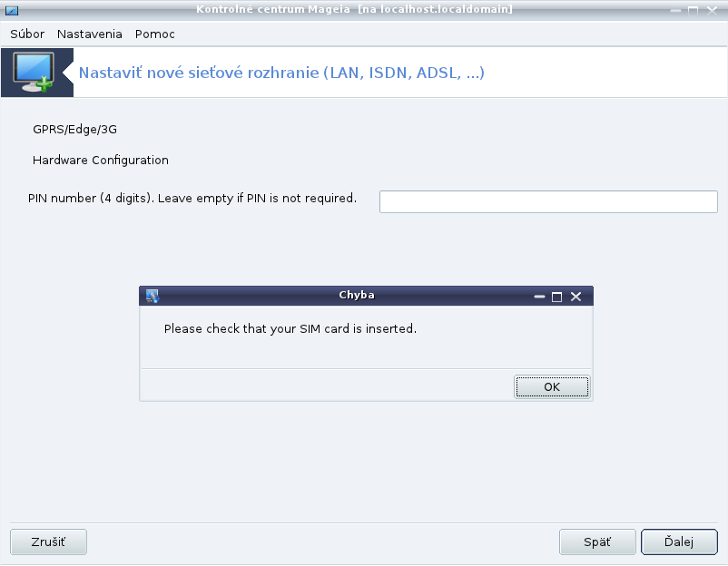Maximize the Kontrolné centrum Mageia window
The image size is (728, 566).
tap(693, 11)
